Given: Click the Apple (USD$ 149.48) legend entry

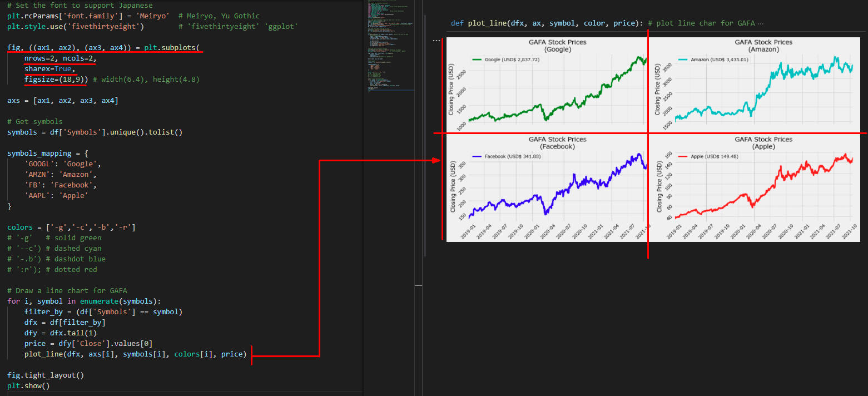Looking at the screenshot, I should pyautogui.click(x=708, y=157).
